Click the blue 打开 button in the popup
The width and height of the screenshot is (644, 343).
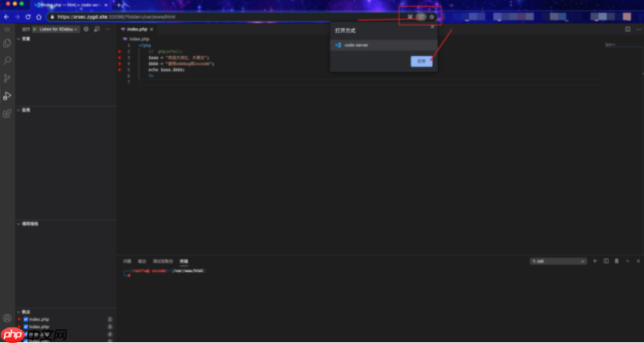pyautogui.click(x=421, y=61)
